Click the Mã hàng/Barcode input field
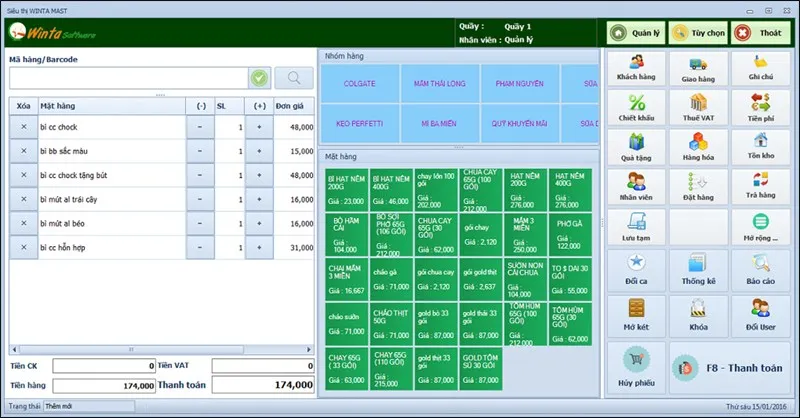 (x=128, y=77)
